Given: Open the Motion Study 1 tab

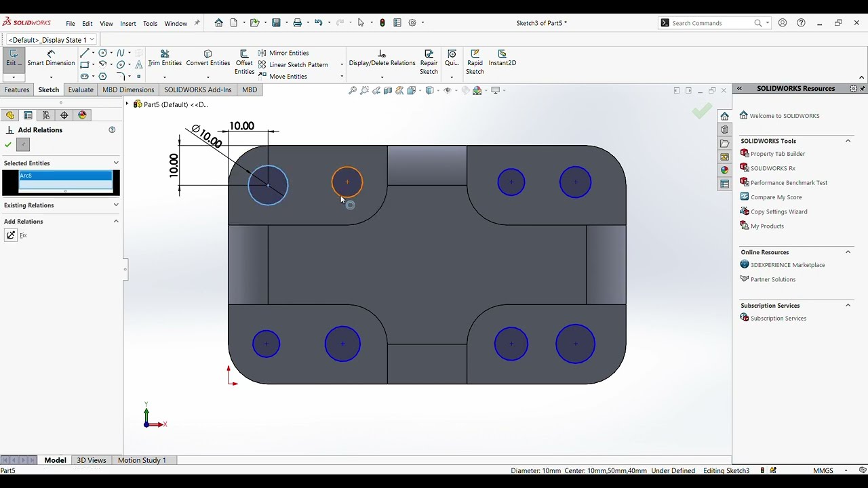Looking at the screenshot, I should (142, 460).
